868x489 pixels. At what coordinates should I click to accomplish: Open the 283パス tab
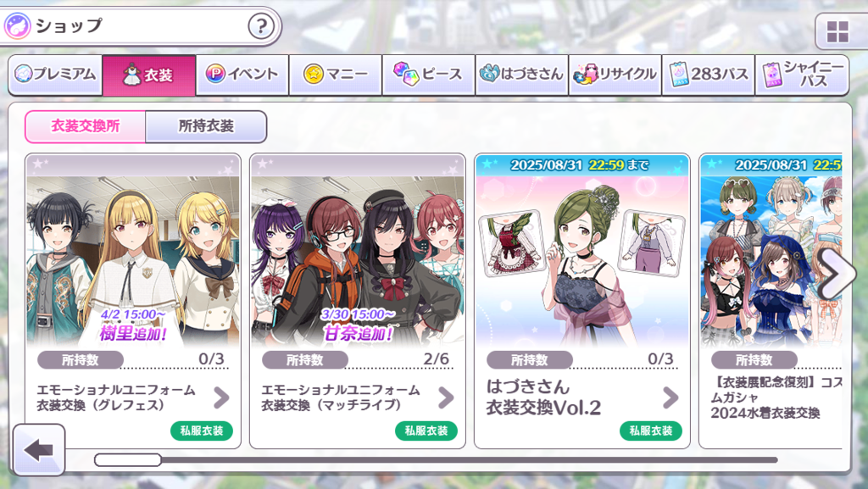(709, 75)
